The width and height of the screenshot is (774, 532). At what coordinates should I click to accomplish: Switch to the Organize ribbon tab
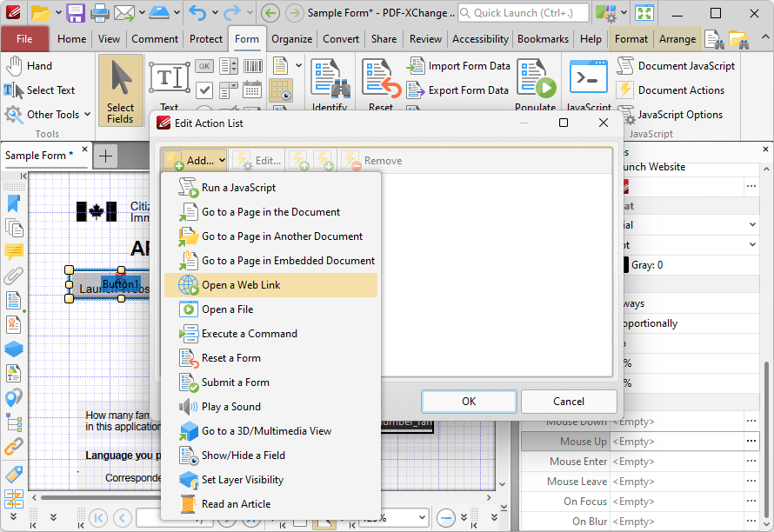click(291, 39)
